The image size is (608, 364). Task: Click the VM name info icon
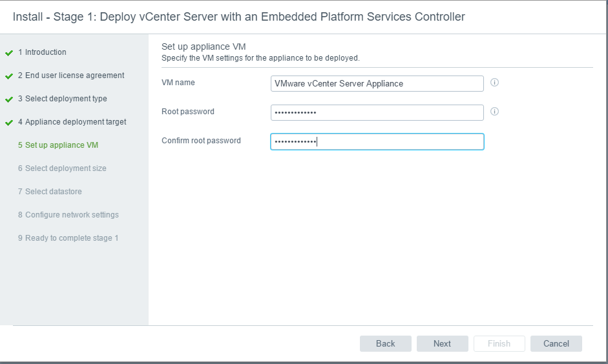click(x=494, y=83)
